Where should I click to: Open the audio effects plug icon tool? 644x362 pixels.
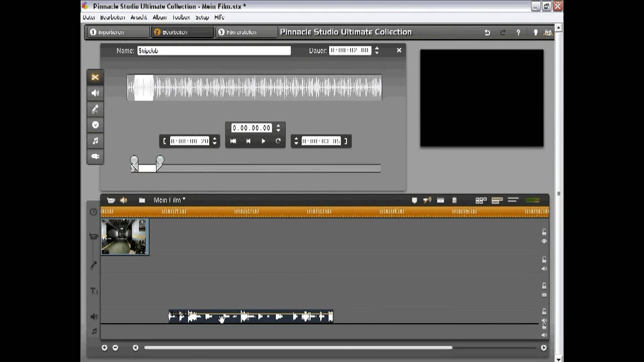coord(95,156)
